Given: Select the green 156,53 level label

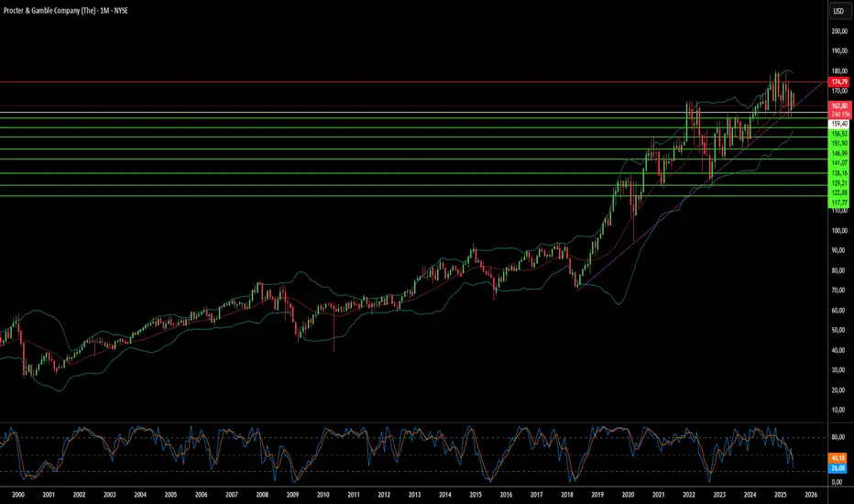Looking at the screenshot, I should [x=839, y=134].
